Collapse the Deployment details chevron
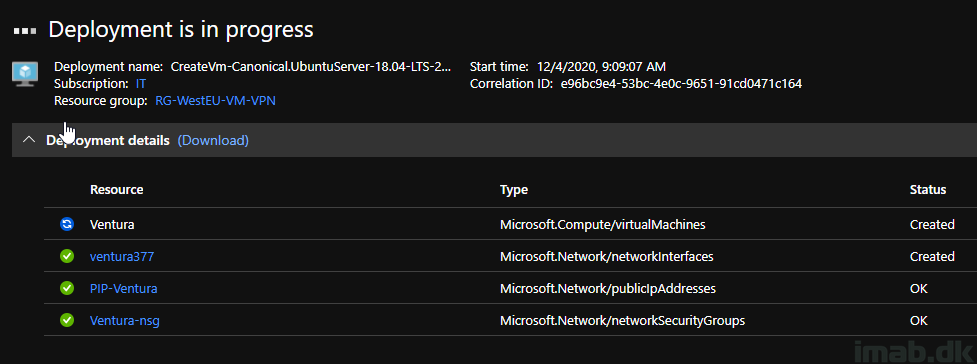This screenshot has width=977, height=364. [x=29, y=140]
